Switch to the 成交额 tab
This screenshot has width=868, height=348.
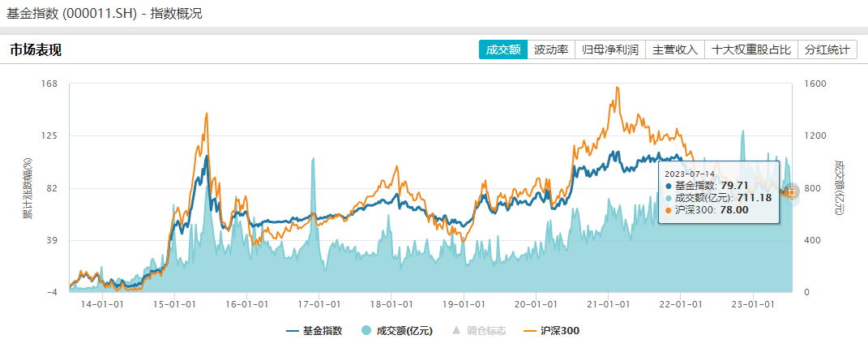502,49
